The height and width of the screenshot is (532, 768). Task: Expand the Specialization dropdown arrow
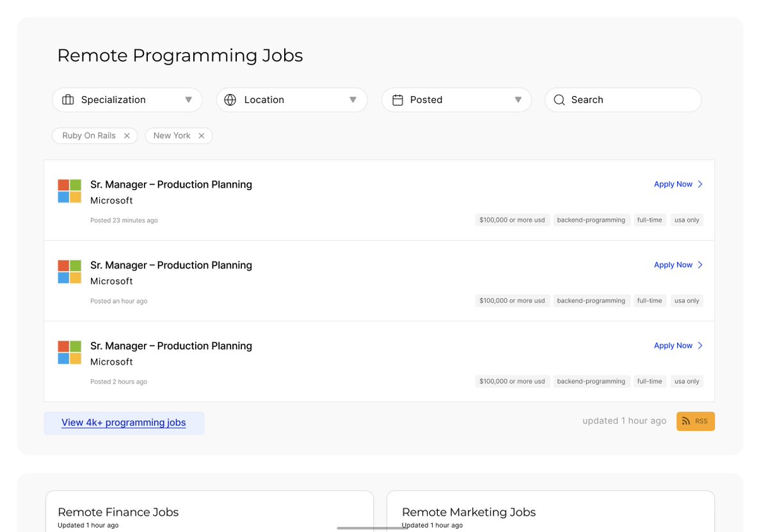click(x=189, y=100)
